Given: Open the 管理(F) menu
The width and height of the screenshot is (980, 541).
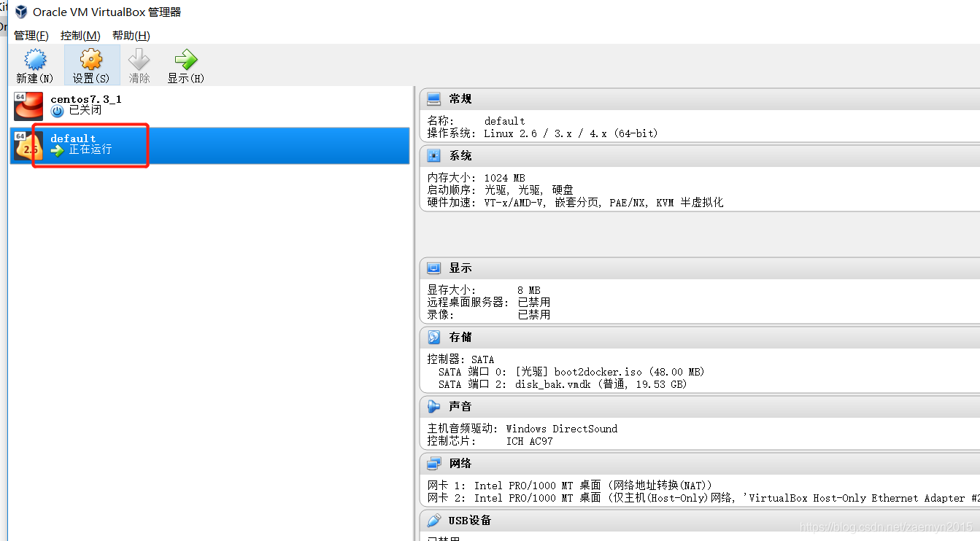Looking at the screenshot, I should [x=31, y=35].
